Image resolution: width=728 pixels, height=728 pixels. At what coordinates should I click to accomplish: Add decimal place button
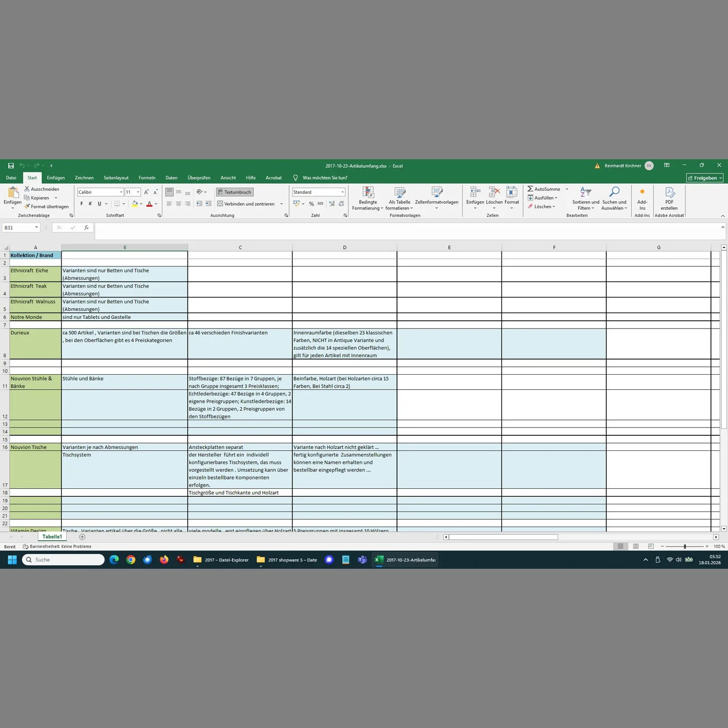click(332, 204)
